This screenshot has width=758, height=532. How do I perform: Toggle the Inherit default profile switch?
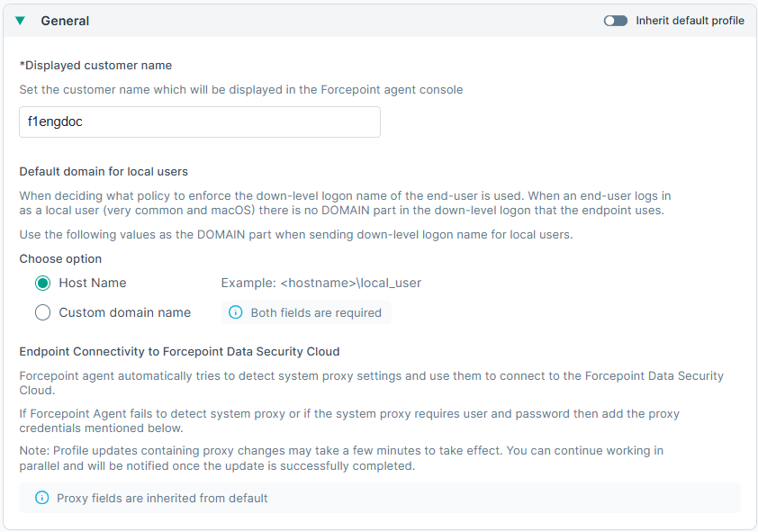(616, 21)
